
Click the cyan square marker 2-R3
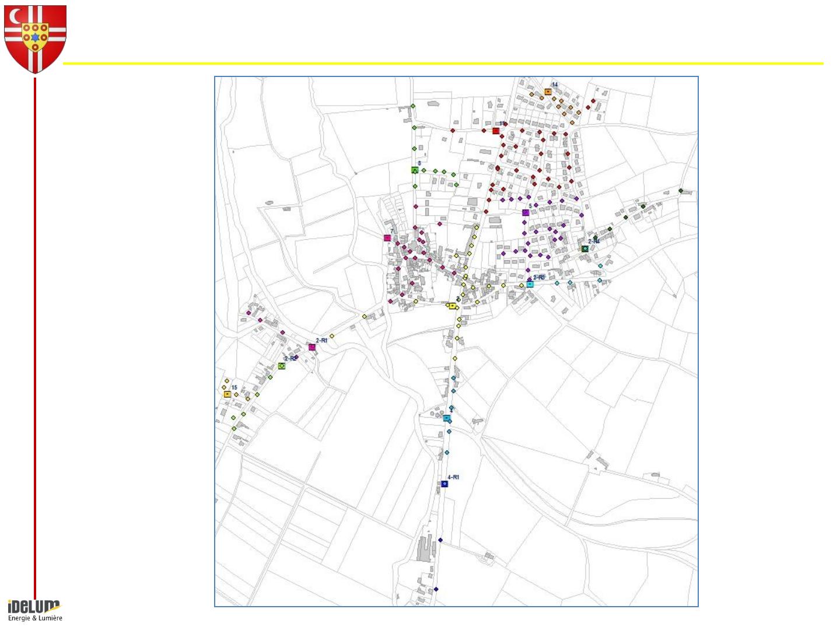pyautogui.click(x=530, y=284)
